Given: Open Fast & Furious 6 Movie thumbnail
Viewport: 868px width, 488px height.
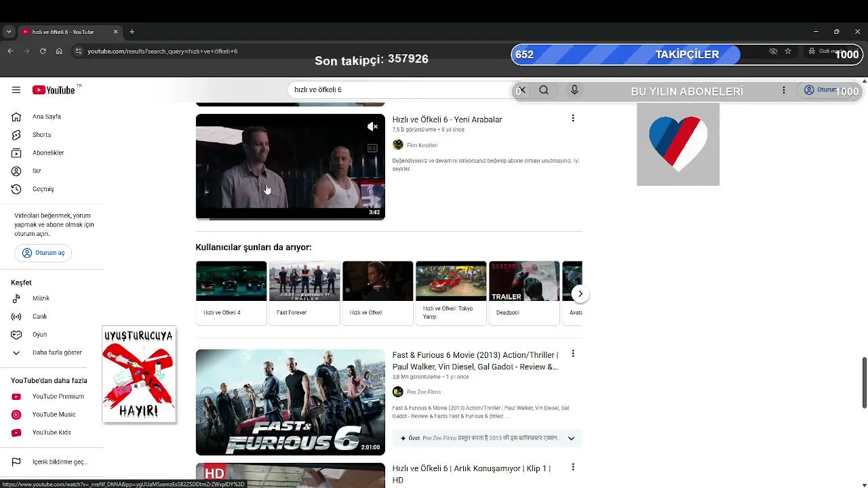Looking at the screenshot, I should click(290, 402).
